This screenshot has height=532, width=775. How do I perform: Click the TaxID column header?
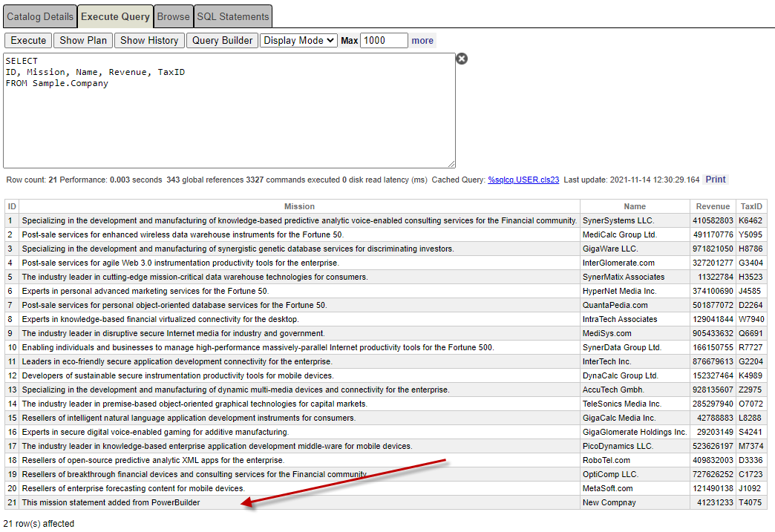752,206
